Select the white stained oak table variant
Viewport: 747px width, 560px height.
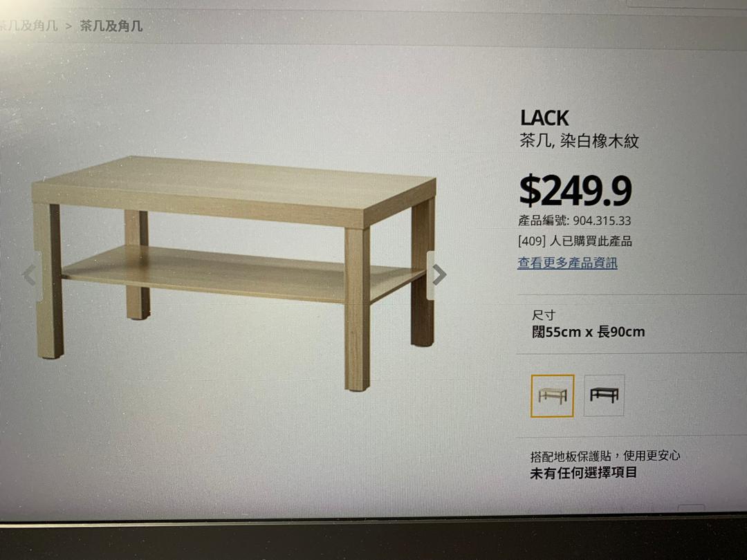553,395
